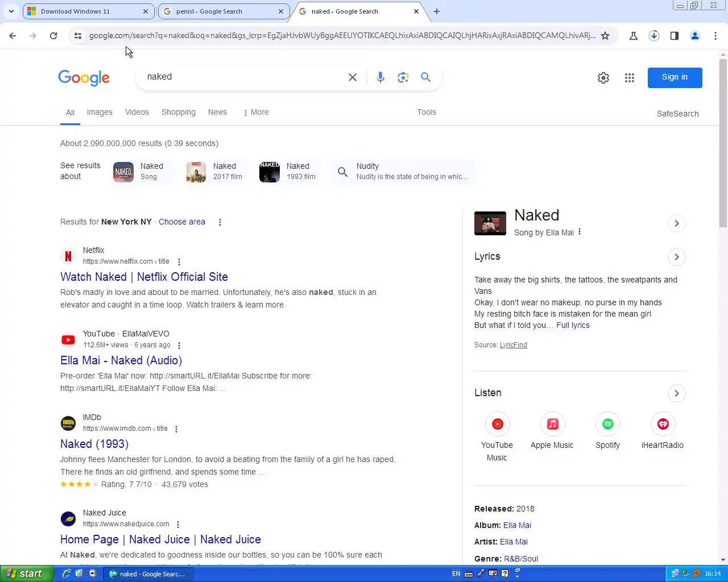Image resolution: width=728 pixels, height=582 pixels.
Task: Open Ella Mai - Naked (Audio) link
Action: click(121, 361)
